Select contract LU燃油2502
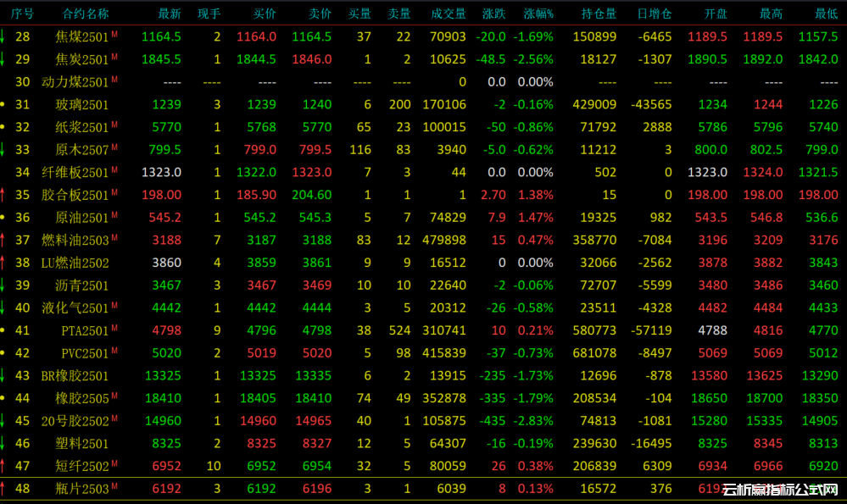Viewport: 847px width, 504px height. click(x=75, y=263)
